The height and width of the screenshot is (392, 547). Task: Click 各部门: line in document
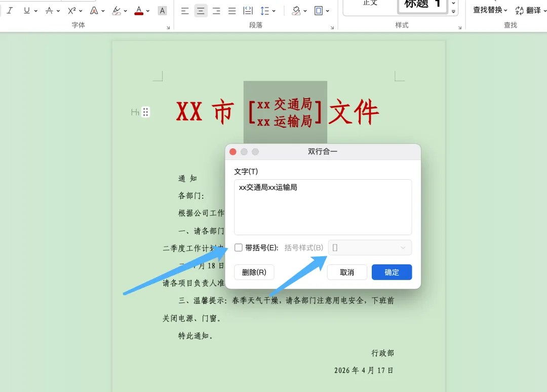tap(191, 195)
